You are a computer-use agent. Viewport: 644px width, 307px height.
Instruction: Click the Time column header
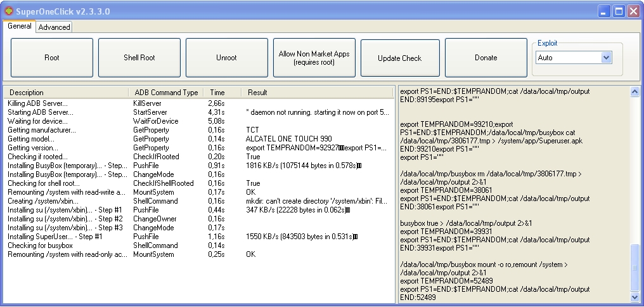217,93
